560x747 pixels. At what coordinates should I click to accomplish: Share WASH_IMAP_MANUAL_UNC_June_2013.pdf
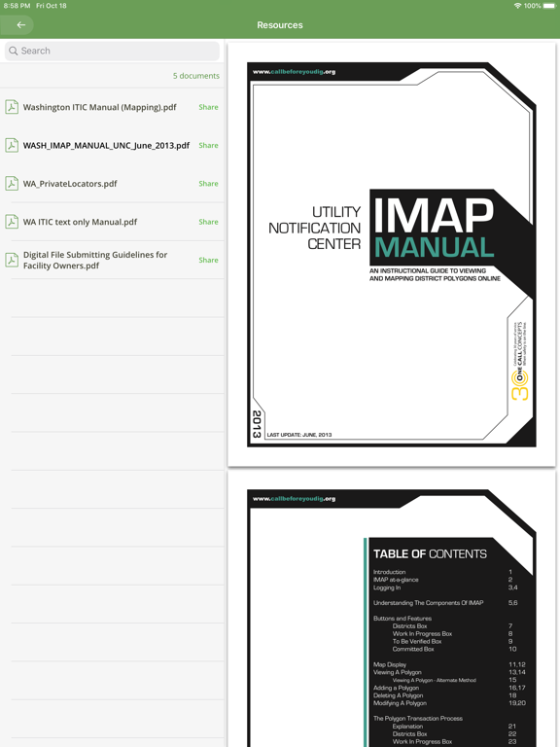point(209,145)
